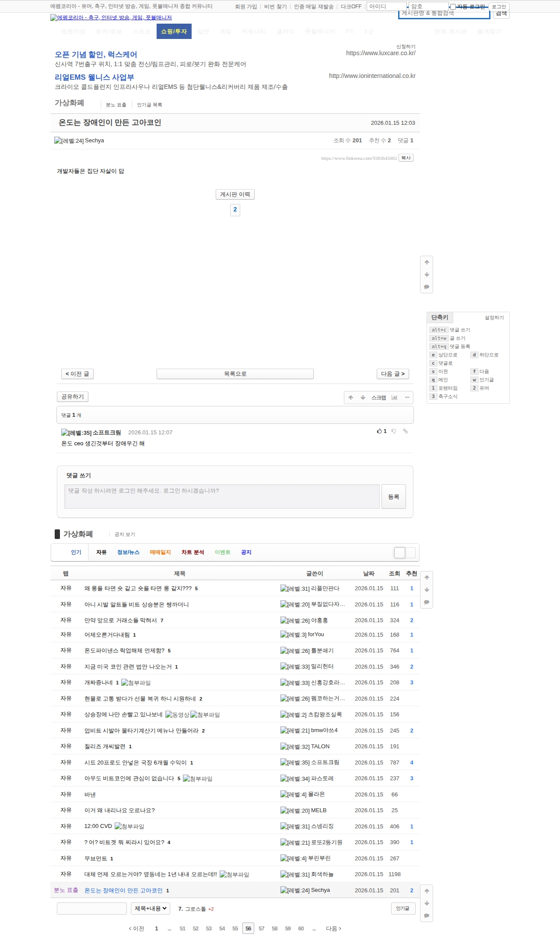Click the 인기글 button near pagination

point(403,909)
